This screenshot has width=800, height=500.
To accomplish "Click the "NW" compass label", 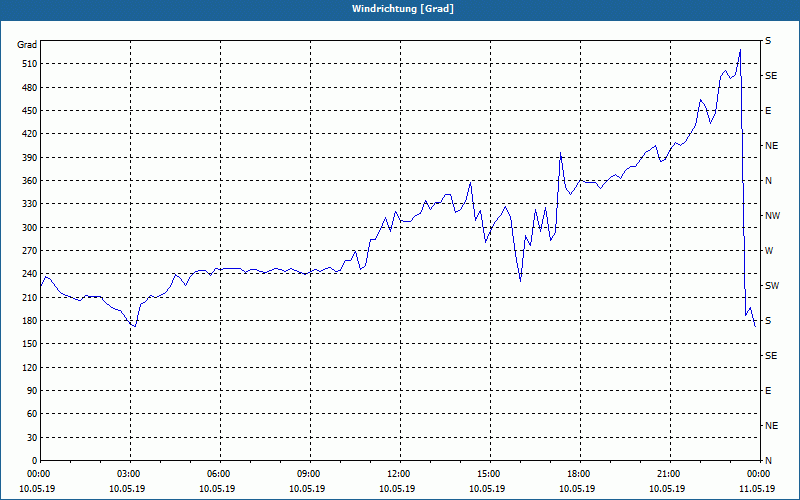I will pos(773,216).
